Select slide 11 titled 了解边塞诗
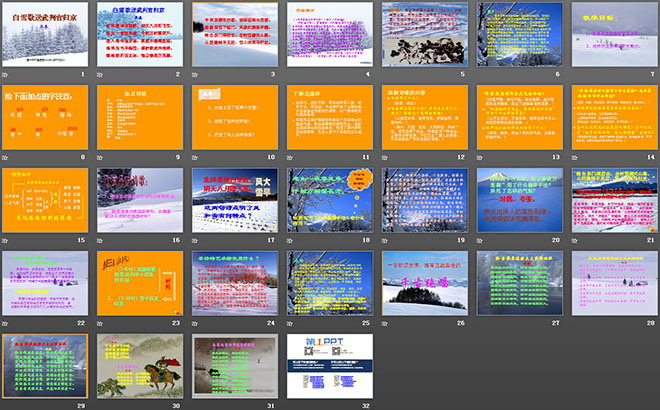 coord(327,117)
